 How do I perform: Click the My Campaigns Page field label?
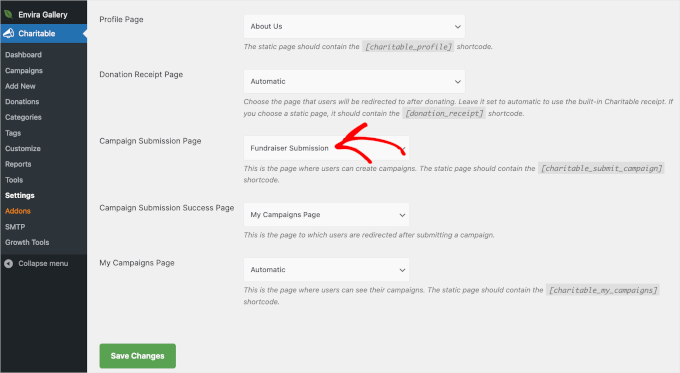[x=137, y=263]
